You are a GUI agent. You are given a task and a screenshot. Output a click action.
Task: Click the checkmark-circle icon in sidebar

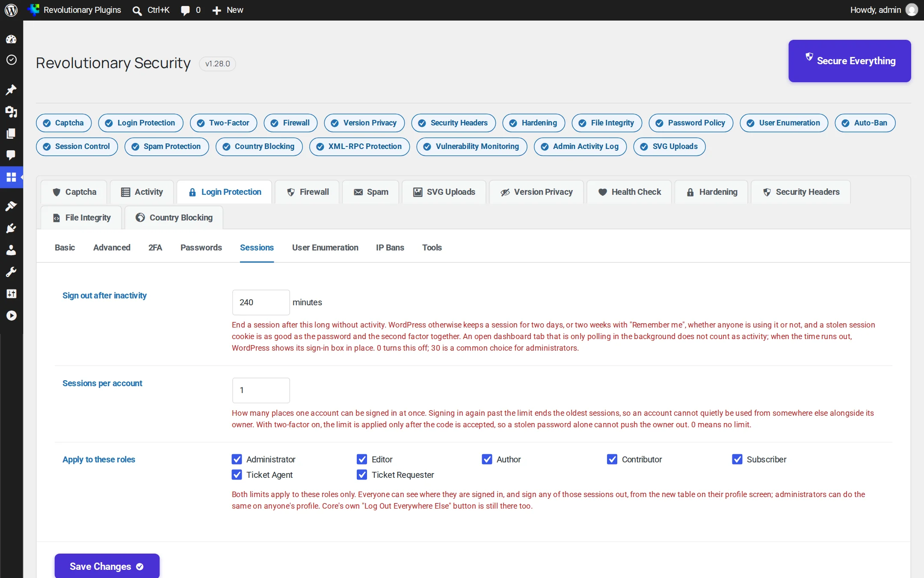[11, 60]
